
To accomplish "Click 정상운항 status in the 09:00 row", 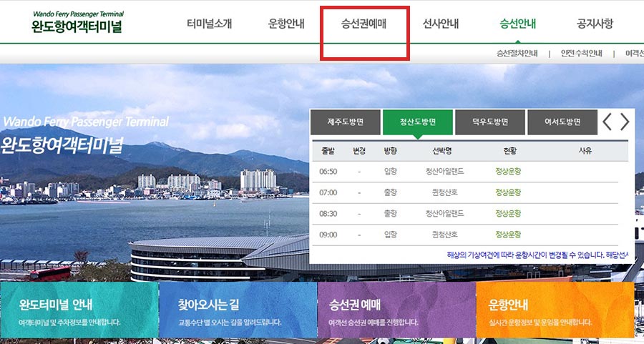I will (x=508, y=235).
